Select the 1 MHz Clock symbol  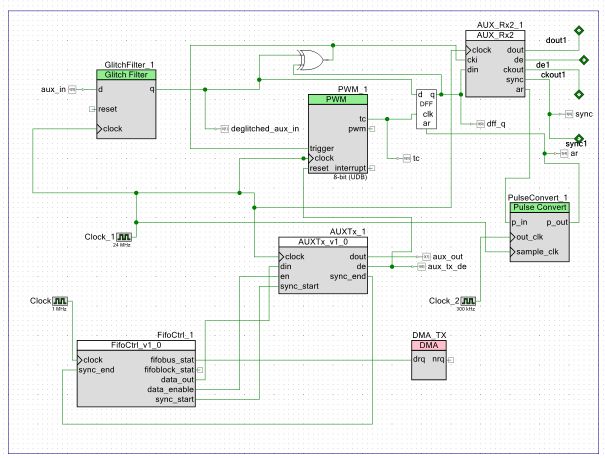(61, 300)
